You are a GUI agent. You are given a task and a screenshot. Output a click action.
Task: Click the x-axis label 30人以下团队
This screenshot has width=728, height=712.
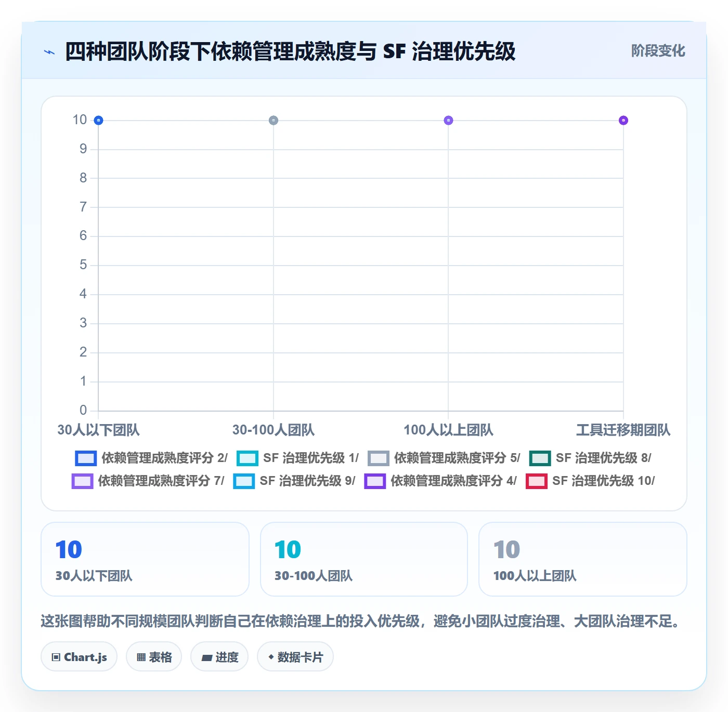tap(98, 430)
